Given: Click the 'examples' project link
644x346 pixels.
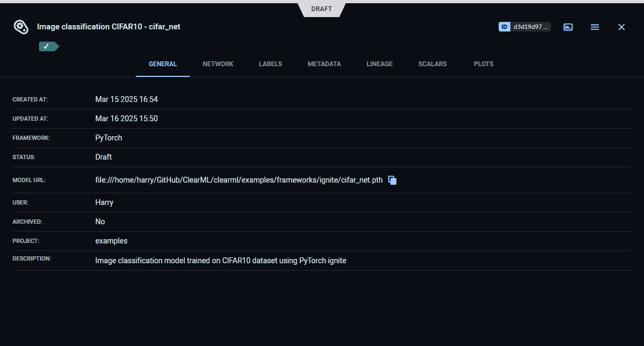Looking at the screenshot, I should click(111, 241).
